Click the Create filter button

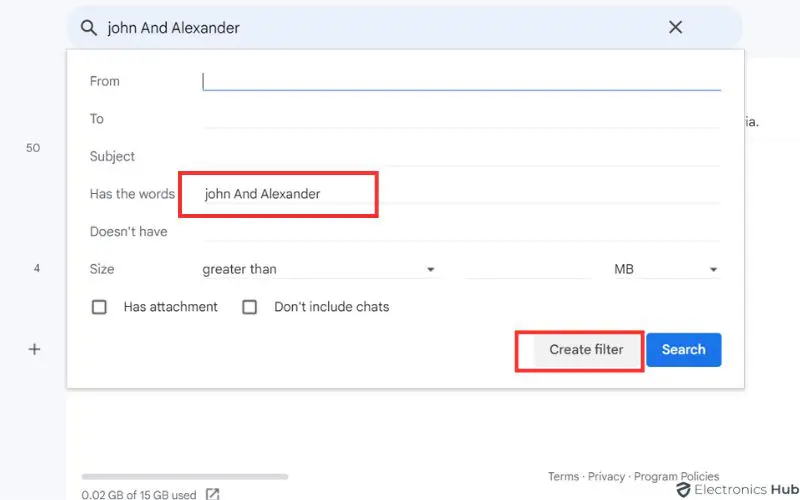(x=585, y=350)
